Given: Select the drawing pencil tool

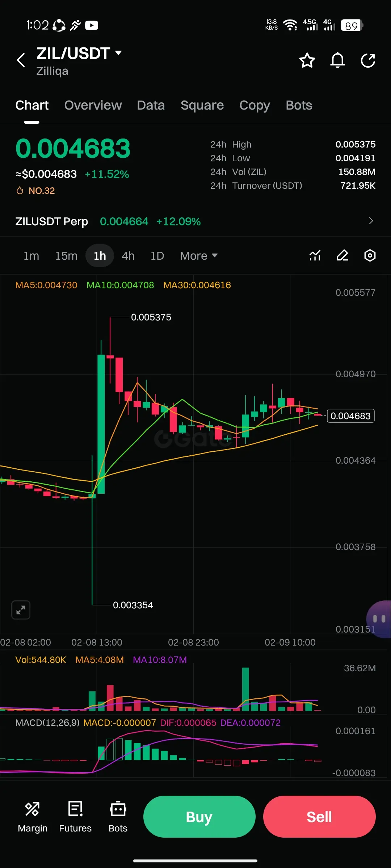Looking at the screenshot, I should tap(342, 256).
